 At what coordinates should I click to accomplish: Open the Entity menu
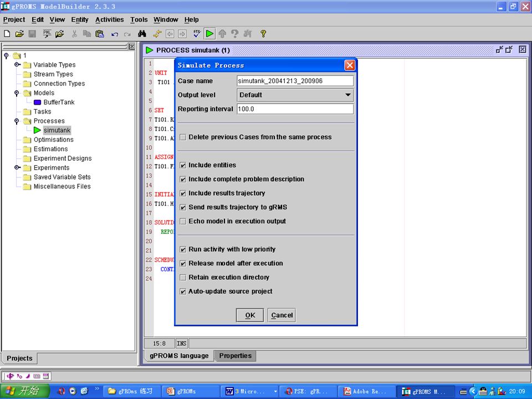[x=80, y=20]
